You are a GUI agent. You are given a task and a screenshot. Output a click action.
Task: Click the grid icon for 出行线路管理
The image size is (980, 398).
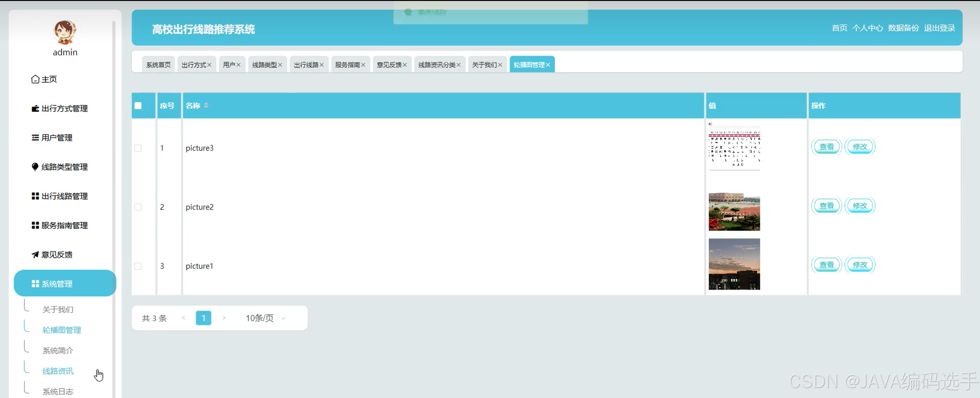[x=35, y=196]
